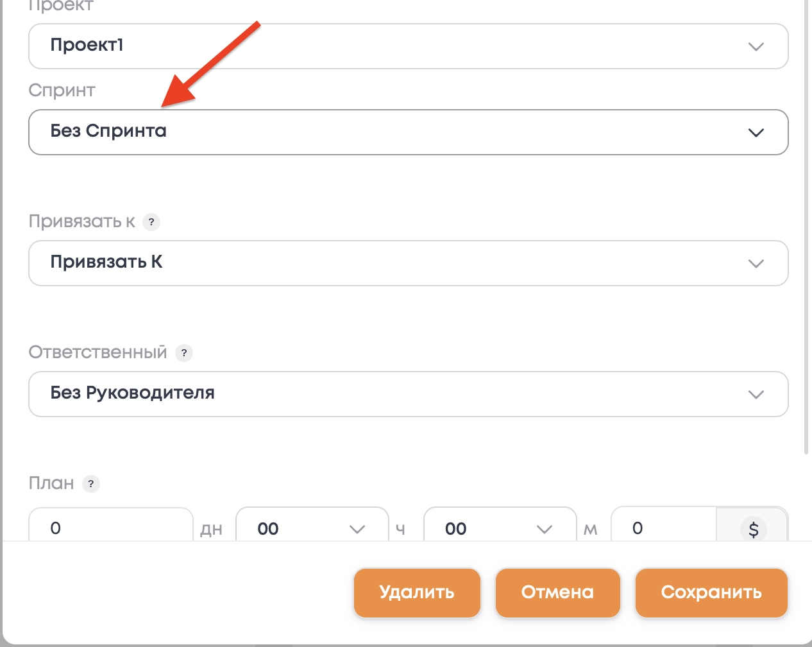Open the Без Руководителя responsible dropdown
The width and height of the screenshot is (812, 647).
[385, 394]
